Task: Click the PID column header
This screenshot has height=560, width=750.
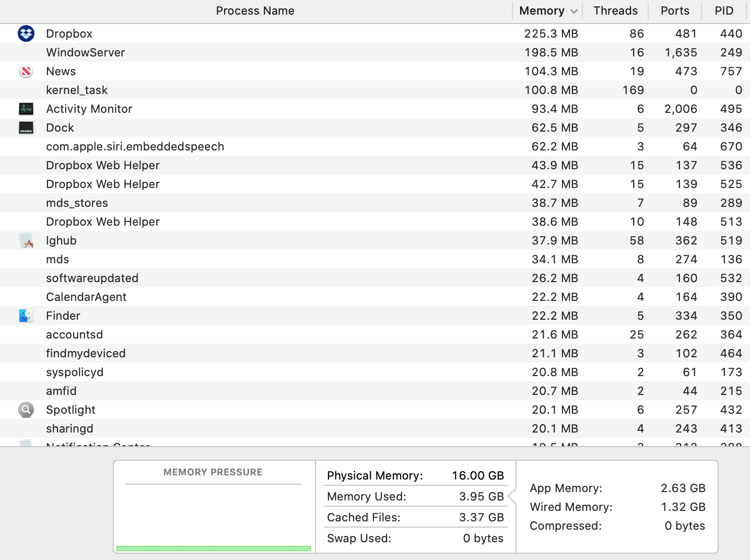Action: coord(724,11)
